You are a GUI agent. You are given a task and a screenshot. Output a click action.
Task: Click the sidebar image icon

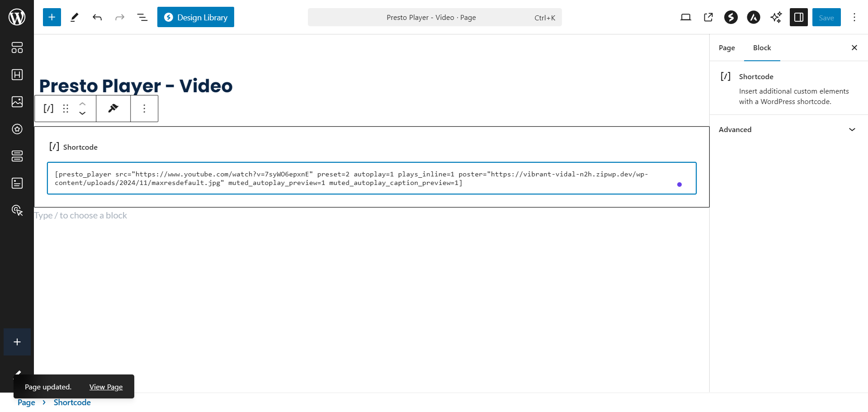tap(17, 102)
